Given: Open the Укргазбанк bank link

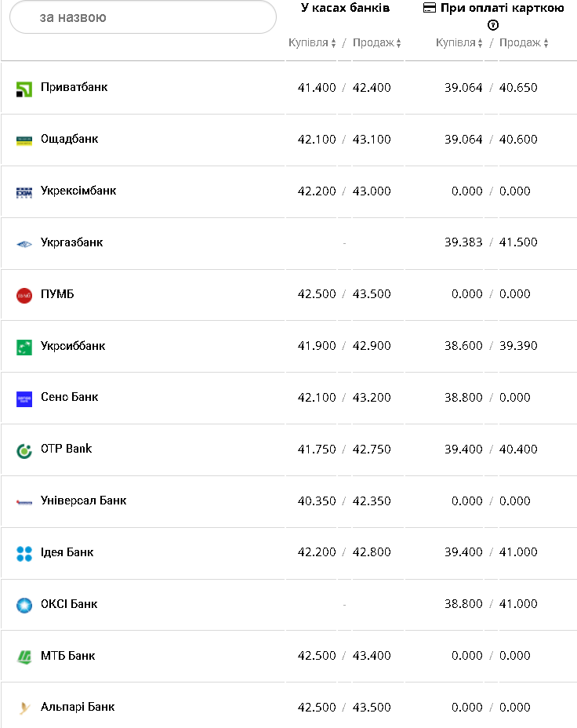Looking at the screenshot, I should [71, 242].
